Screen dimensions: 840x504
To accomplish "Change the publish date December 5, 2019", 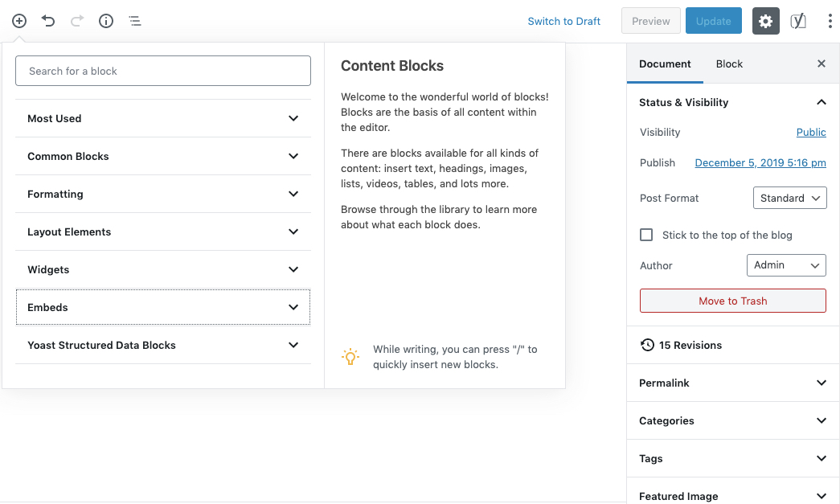I will [760, 162].
